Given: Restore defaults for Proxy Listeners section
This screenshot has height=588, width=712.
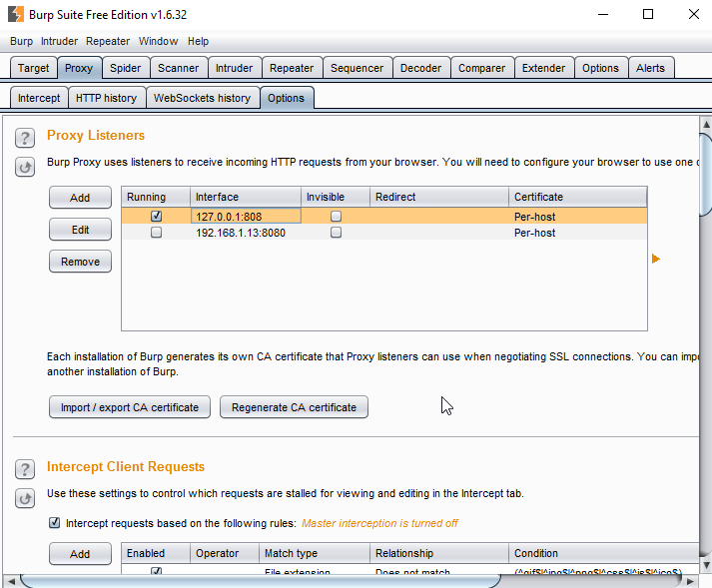Looking at the screenshot, I should pos(25,167).
